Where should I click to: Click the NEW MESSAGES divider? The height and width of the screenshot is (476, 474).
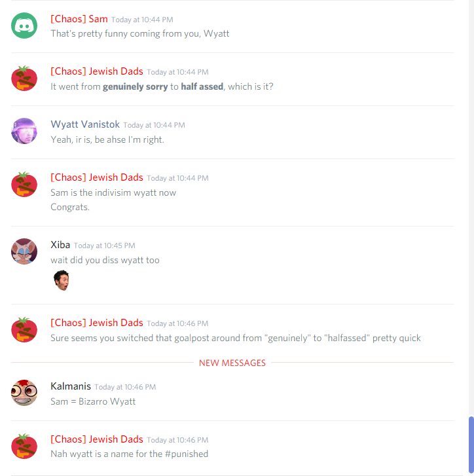[232, 363]
